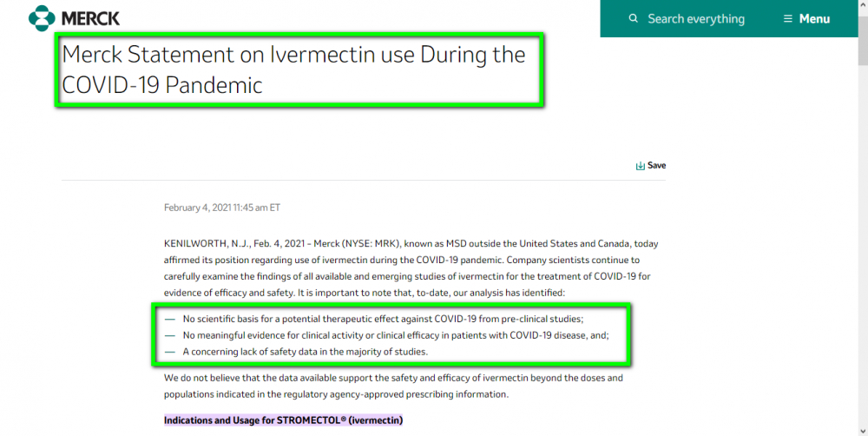Click paragraph 'We do not believe that the data'
The height and width of the screenshot is (436, 868).
(x=393, y=386)
